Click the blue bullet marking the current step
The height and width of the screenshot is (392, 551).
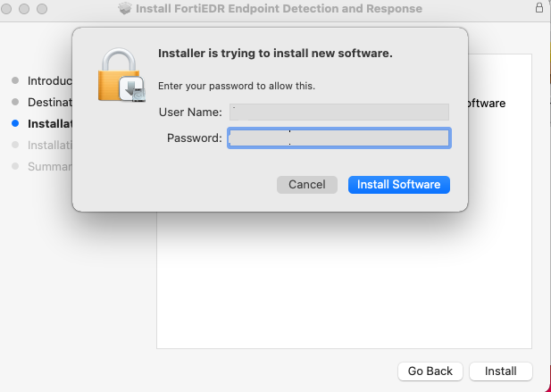click(x=14, y=123)
